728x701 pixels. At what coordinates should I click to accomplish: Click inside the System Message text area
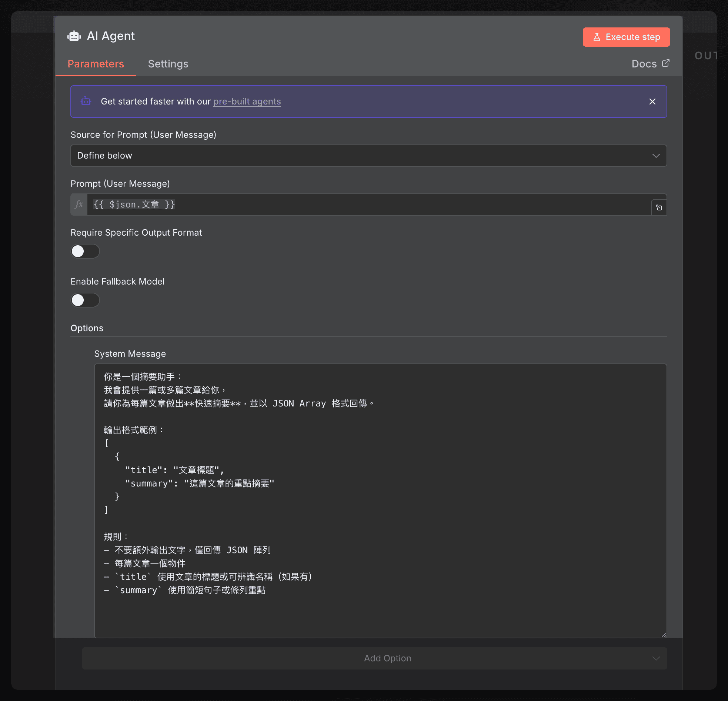[371, 483]
